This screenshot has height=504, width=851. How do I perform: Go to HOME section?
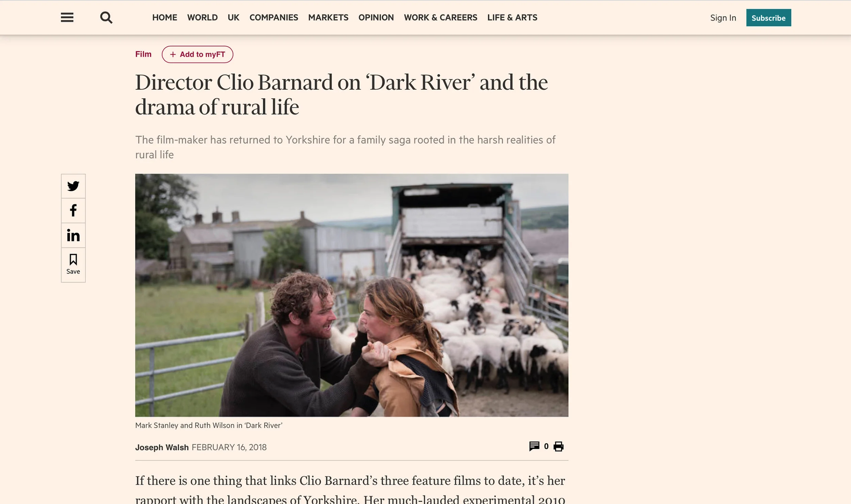pyautogui.click(x=165, y=18)
